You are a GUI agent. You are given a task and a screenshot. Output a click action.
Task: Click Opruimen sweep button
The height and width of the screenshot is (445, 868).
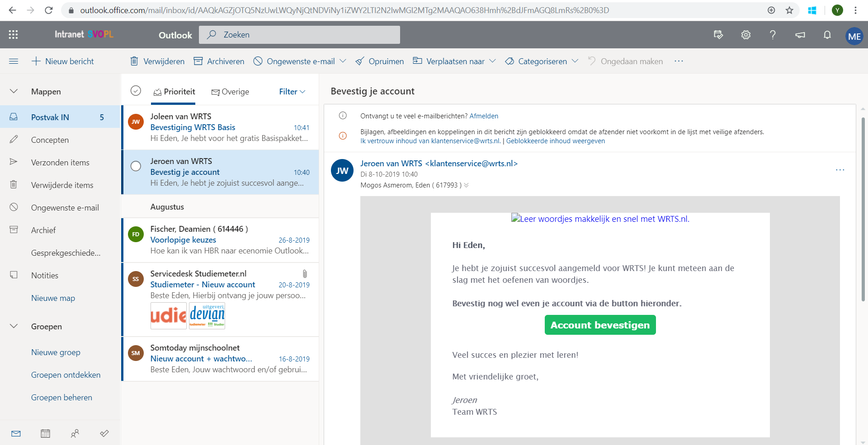[380, 61]
